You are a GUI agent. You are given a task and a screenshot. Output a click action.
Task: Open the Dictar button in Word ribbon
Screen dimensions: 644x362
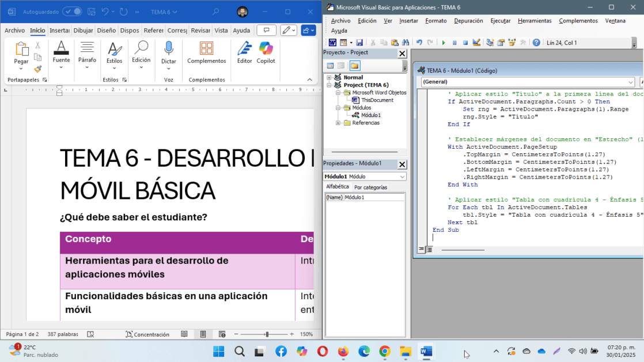pos(168,53)
